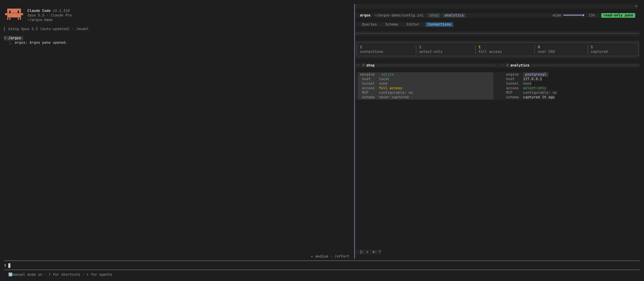
Task: Open the Schema tab
Action: pos(392,24)
